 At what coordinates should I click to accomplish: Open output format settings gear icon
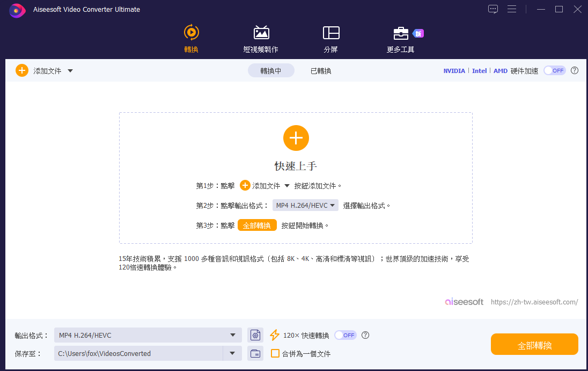(x=255, y=335)
